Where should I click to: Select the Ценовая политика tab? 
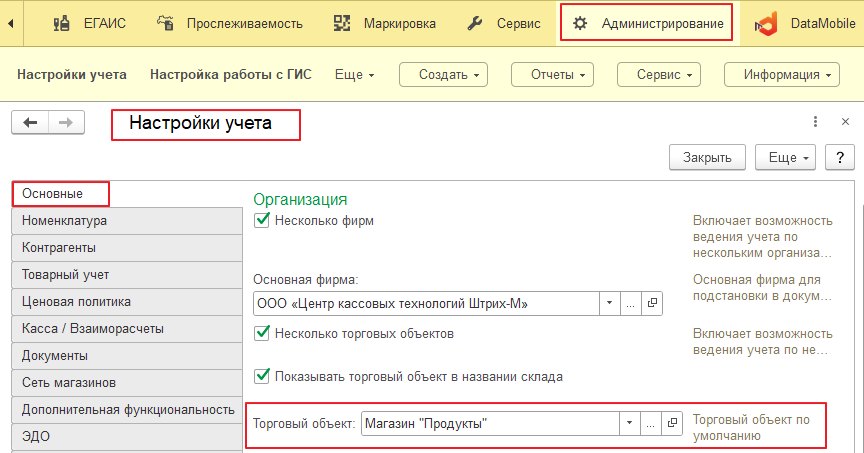click(127, 302)
